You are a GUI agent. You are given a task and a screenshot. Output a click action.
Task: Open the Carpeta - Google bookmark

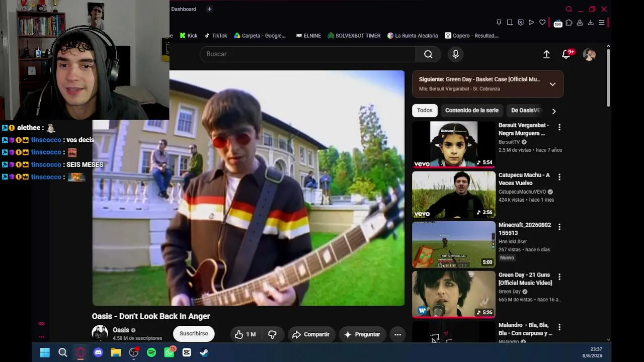click(x=260, y=36)
